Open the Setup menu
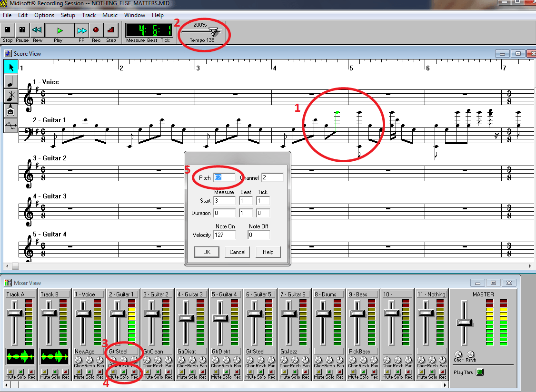This screenshot has width=536, height=392. [68, 15]
